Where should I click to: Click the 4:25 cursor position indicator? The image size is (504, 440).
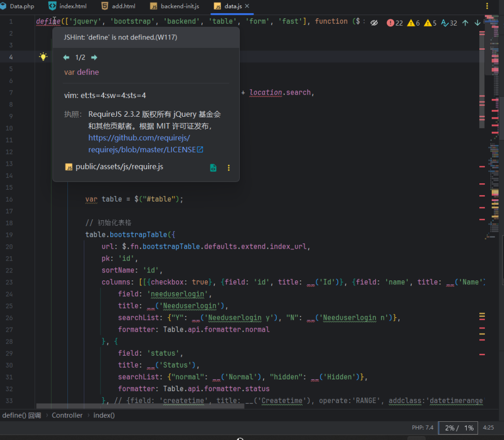[x=489, y=428]
